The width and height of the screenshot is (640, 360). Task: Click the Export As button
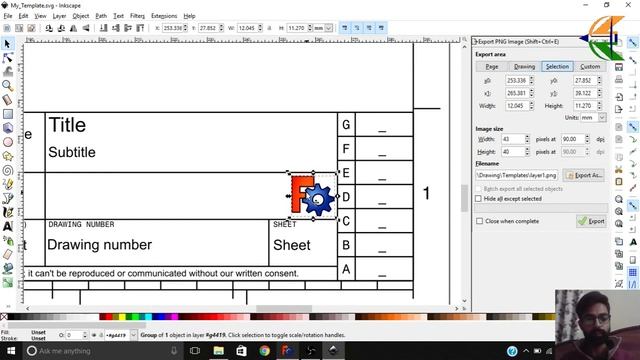(584, 175)
